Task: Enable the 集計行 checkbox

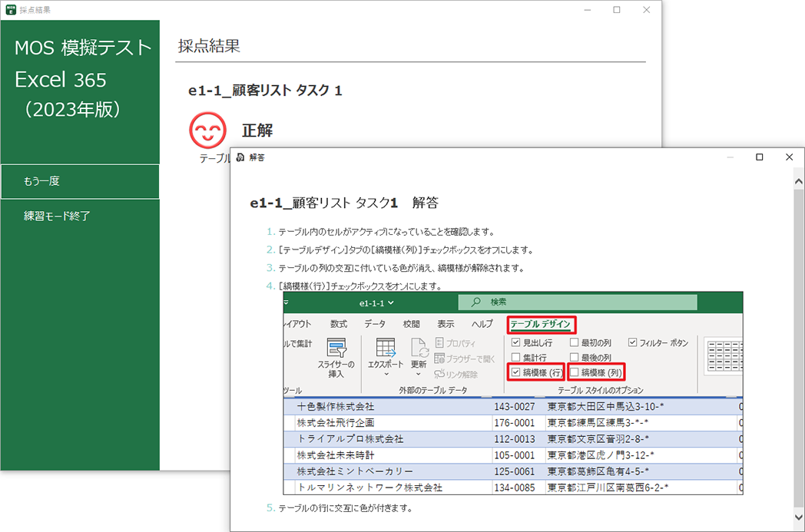Action: pyautogui.click(x=516, y=357)
